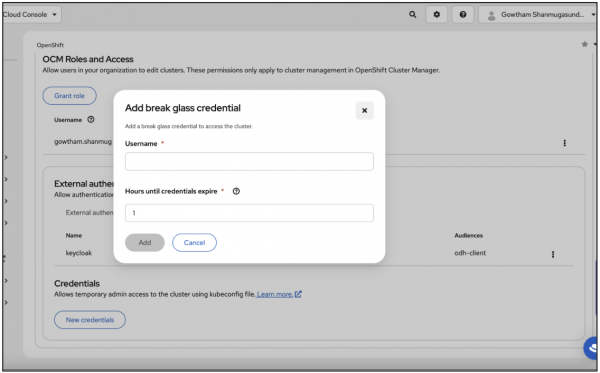
Task: Open the Gowtham Shanmugasund user menu
Action: 539,15
